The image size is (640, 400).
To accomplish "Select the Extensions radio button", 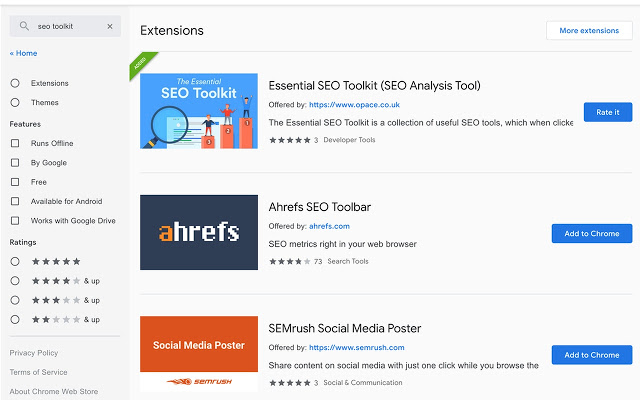I will [x=15, y=83].
